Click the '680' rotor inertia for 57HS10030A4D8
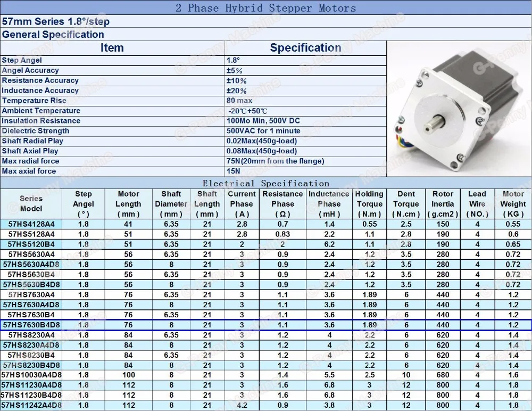This screenshot has height=411, width=532. (443, 375)
